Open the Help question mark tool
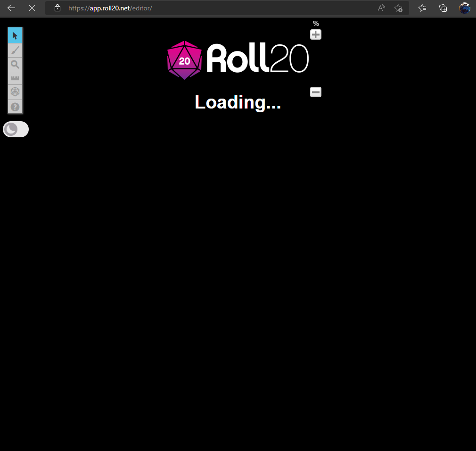The width and height of the screenshot is (476, 451). coord(15,107)
